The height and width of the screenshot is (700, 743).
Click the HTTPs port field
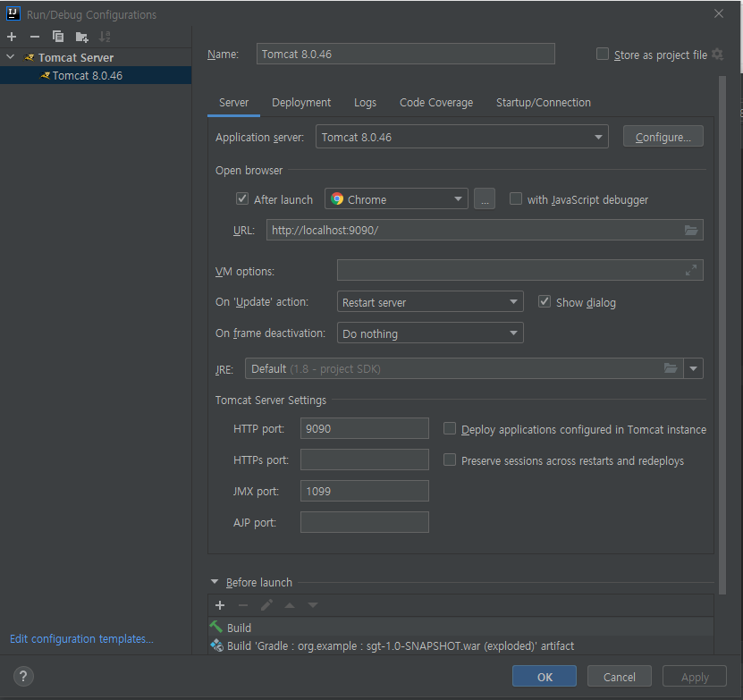(365, 460)
